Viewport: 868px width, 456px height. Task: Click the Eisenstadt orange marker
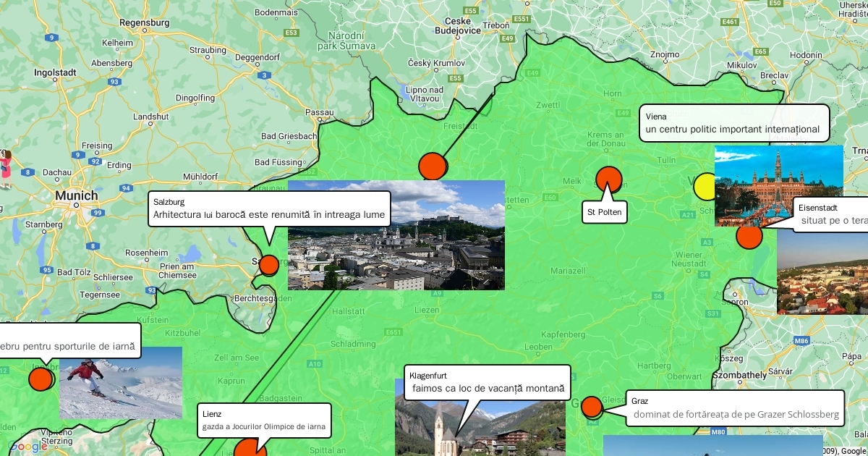pyautogui.click(x=749, y=236)
